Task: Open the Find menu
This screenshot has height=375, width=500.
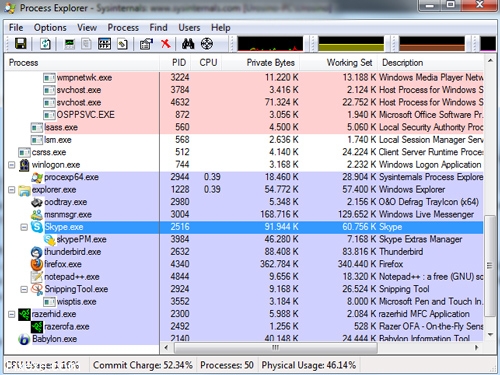Action: (x=158, y=27)
